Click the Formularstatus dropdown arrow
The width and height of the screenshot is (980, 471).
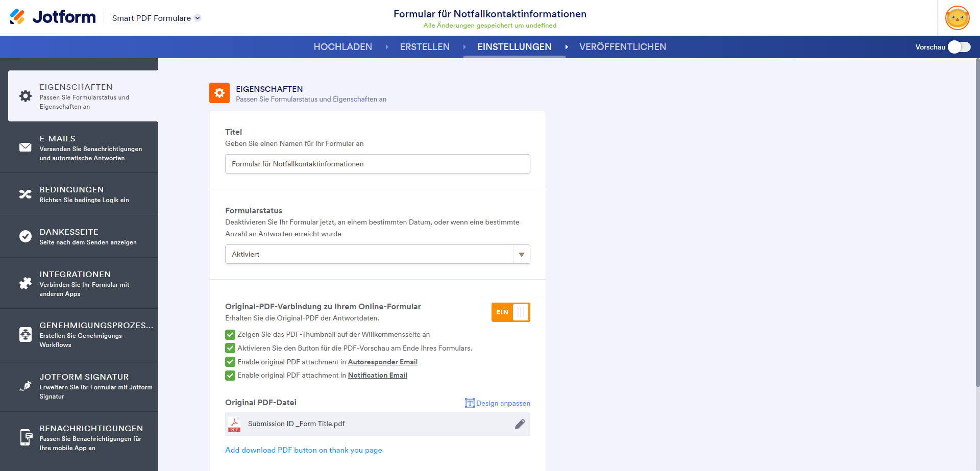tap(522, 254)
